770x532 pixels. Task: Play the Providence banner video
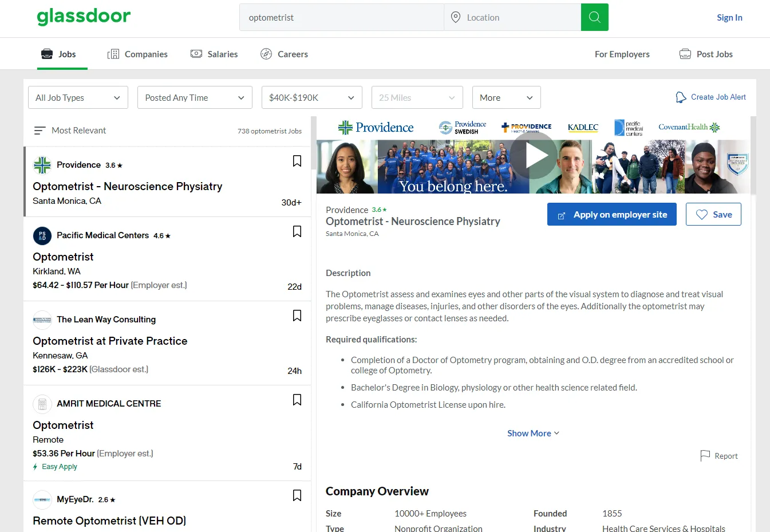[534, 155]
